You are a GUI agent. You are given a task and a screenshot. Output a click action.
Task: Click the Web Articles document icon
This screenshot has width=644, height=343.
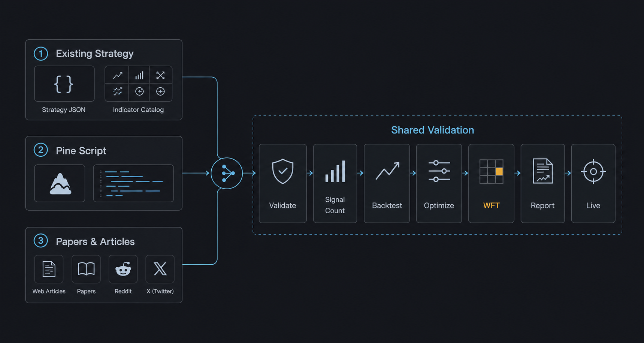point(49,269)
